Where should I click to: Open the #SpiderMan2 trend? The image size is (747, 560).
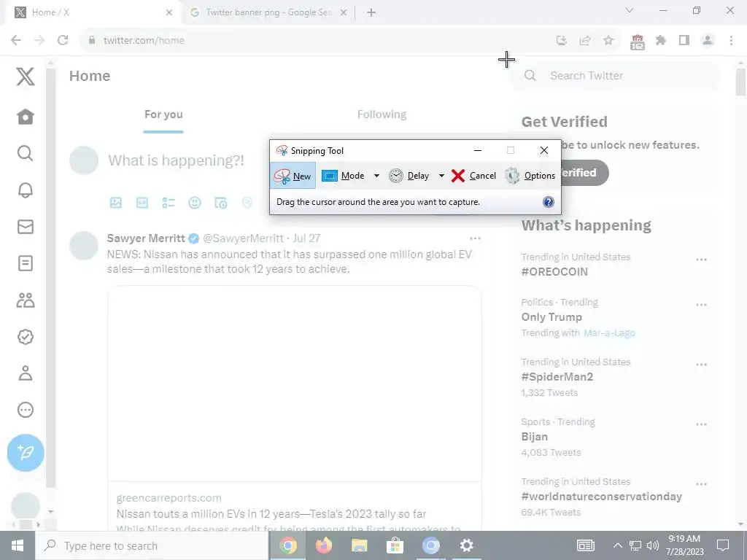[557, 377]
